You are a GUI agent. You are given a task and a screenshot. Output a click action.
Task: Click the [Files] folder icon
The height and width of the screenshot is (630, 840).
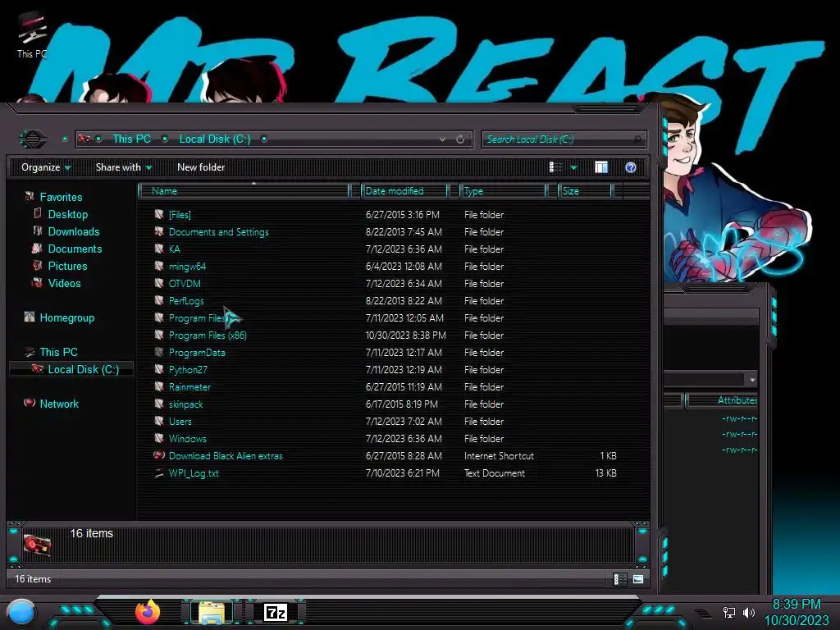click(159, 214)
